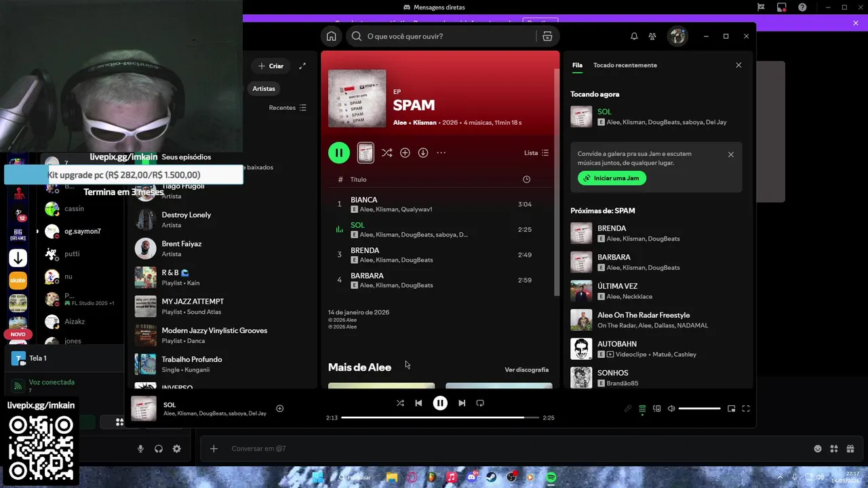Open connect to a device icon
868x488 pixels.
(656, 409)
